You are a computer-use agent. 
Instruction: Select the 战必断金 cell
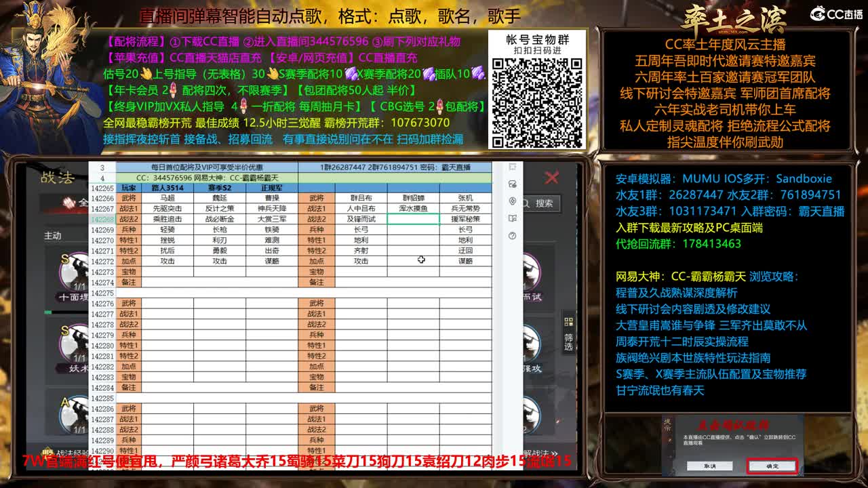tap(220, 219)
